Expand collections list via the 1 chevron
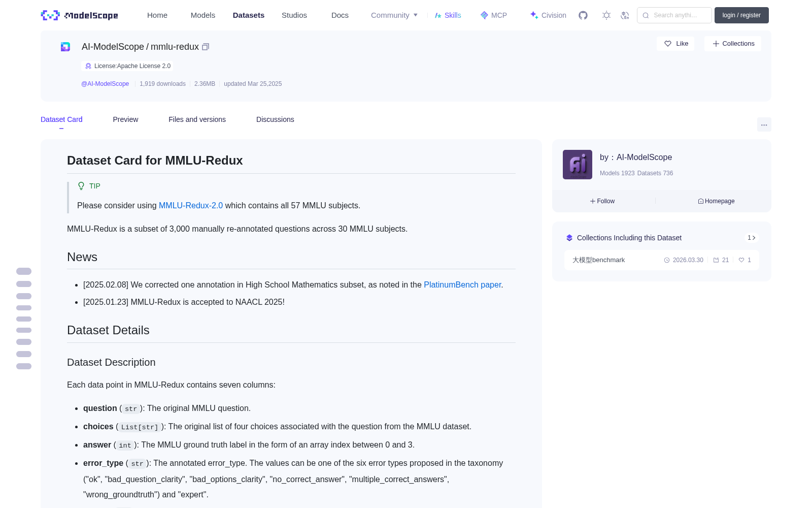The width and height of the screenshot is (812, 508). pos(752,238)
